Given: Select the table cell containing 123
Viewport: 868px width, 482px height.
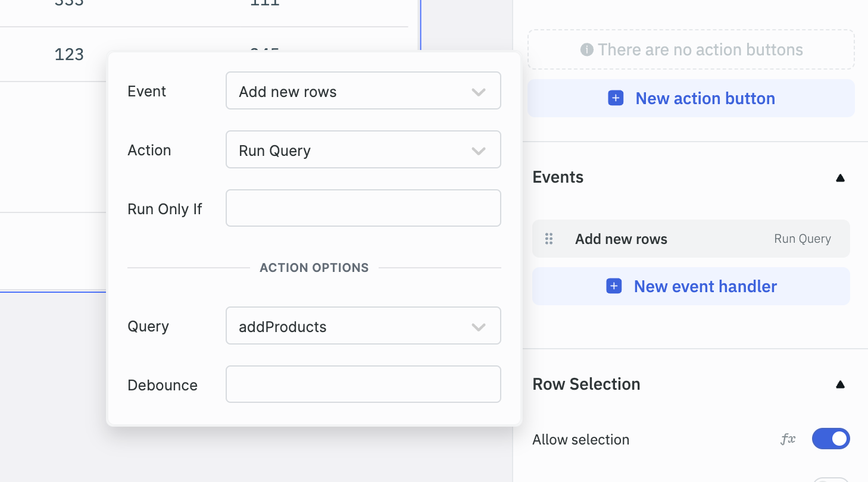Looking at the screenshot, I should 69,55.
